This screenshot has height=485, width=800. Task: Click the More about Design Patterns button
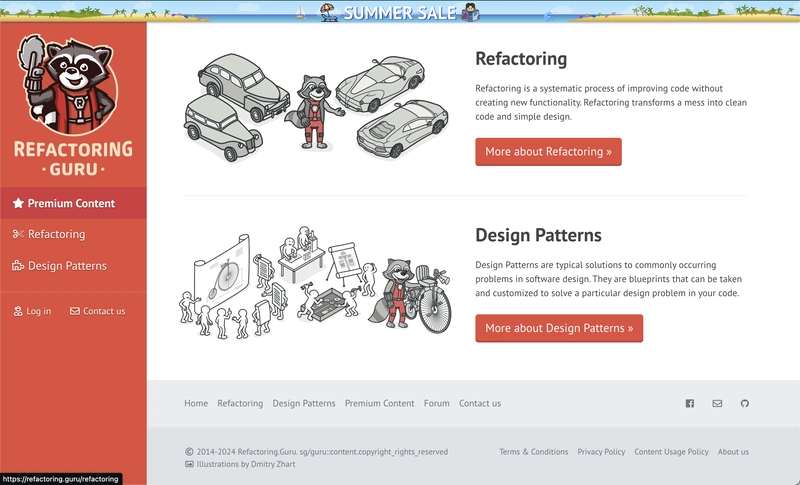tap(559, 328)
